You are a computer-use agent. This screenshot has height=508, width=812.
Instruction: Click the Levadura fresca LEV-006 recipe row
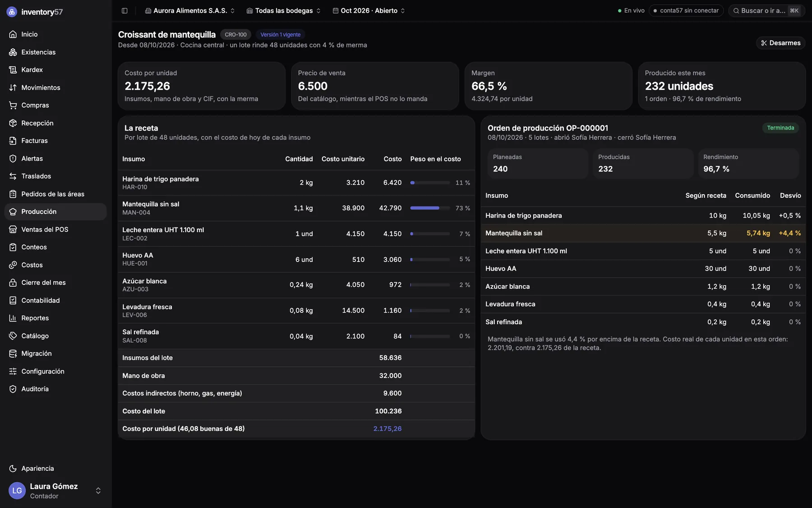coord(296,311)
